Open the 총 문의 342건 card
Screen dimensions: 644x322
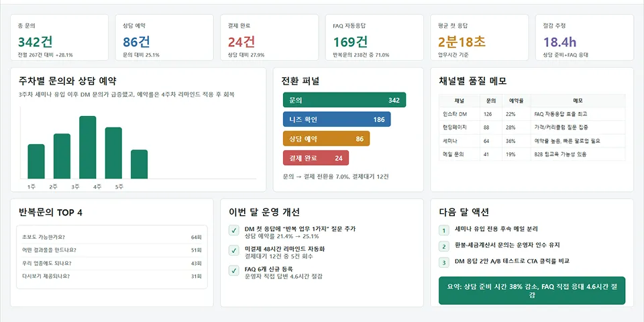[x=60, y=38]
